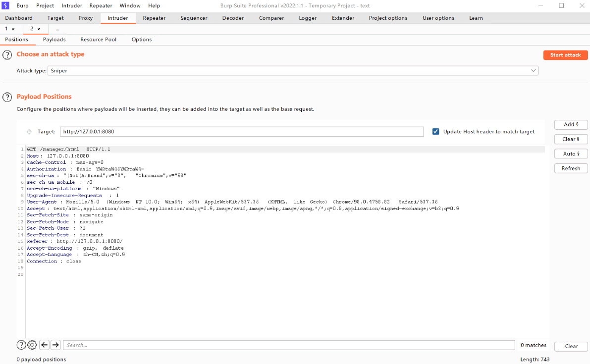
Task: Click the Clear search button
Action: [571, 346]
